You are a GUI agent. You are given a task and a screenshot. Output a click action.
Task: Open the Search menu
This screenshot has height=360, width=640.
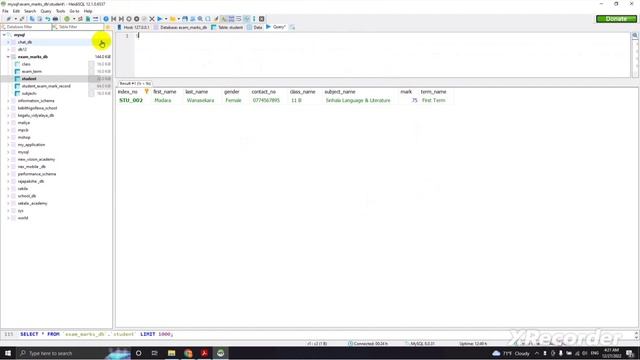(30, 11)
